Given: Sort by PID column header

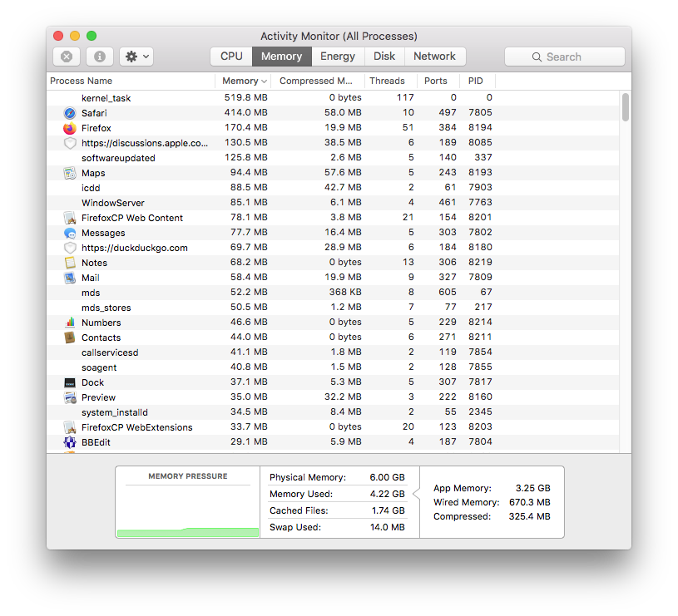Looking at the screenshot, I should click(478, 81).
